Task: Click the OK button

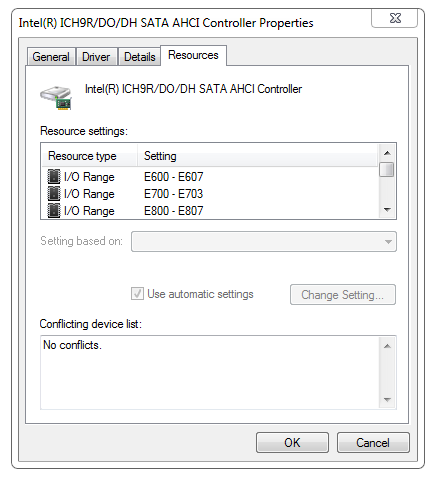Action: pyautogui.click(x=292, y=443)
